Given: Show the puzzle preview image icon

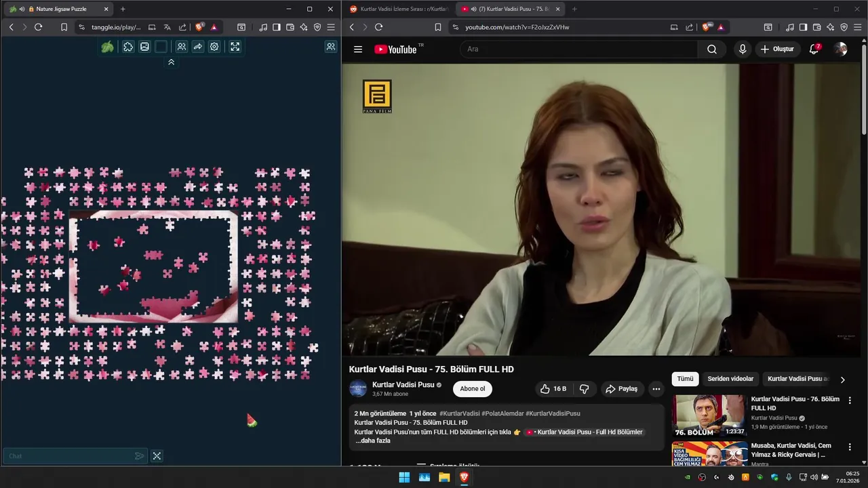Looking at the screenshot, I should [x=144, y=47].
